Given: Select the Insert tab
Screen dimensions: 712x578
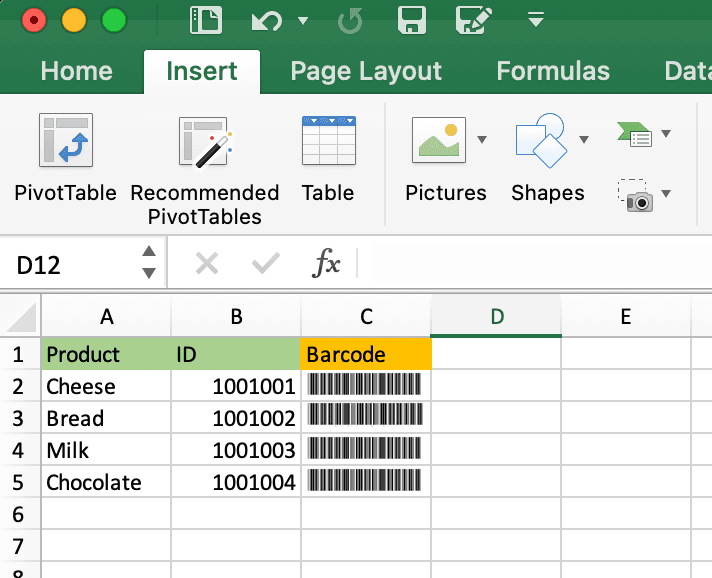Looking at the screenshot, I should [202, 71].
